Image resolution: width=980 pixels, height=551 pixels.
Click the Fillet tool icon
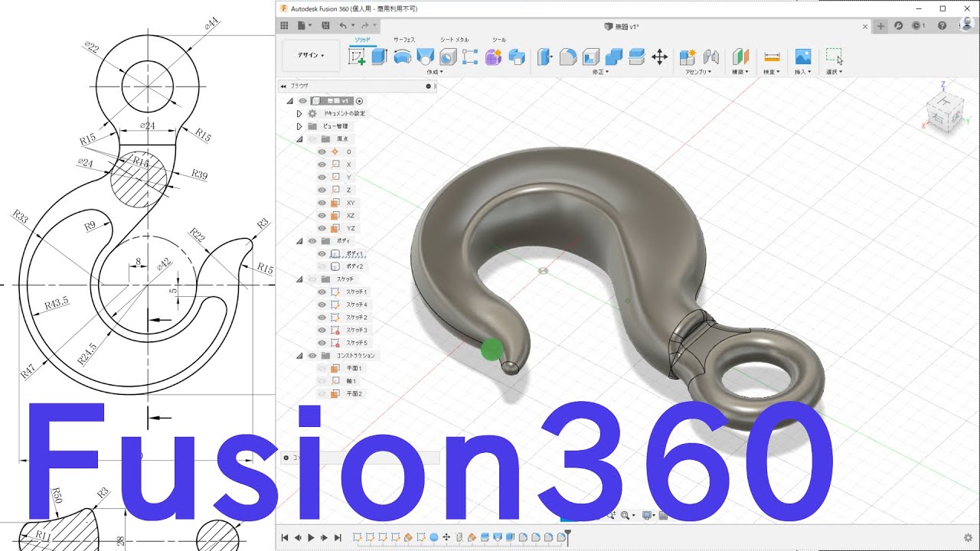pyautogui.click(x=567, y=57)
